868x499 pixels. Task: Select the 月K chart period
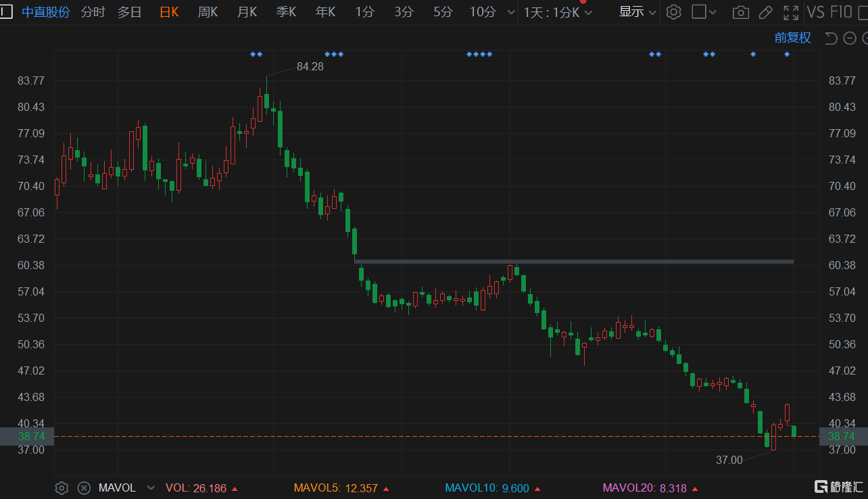247,12
